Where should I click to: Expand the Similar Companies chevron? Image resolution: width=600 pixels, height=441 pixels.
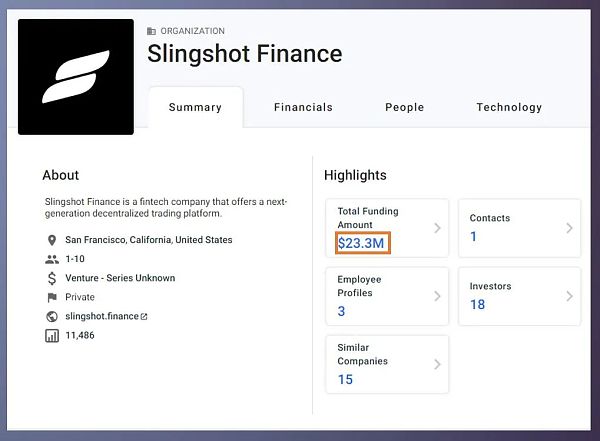(437, 364)
